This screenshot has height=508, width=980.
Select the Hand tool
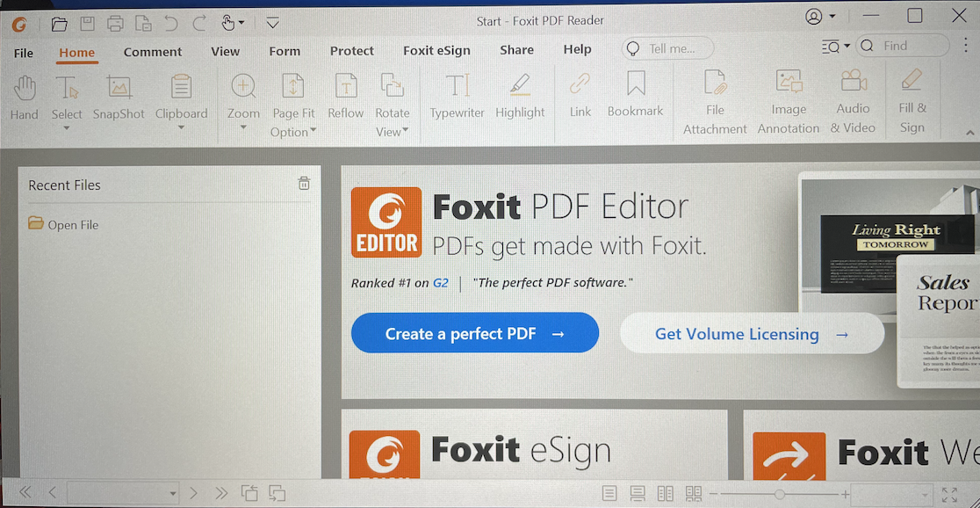coord(25,98)
